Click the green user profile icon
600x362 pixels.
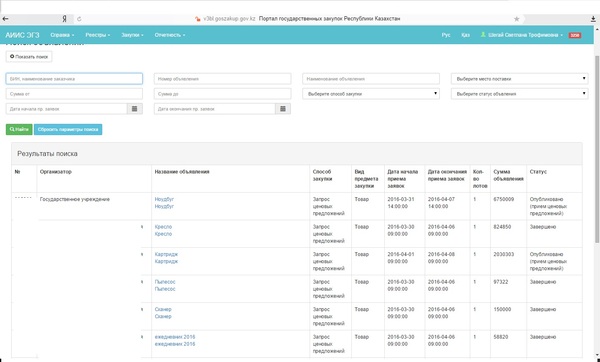(483, 35)
